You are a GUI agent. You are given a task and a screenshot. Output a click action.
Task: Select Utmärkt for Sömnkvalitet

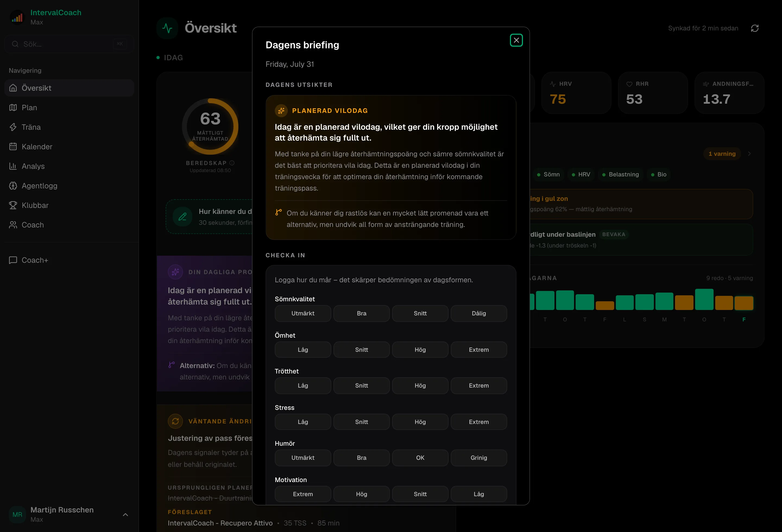tap(303, 313)
